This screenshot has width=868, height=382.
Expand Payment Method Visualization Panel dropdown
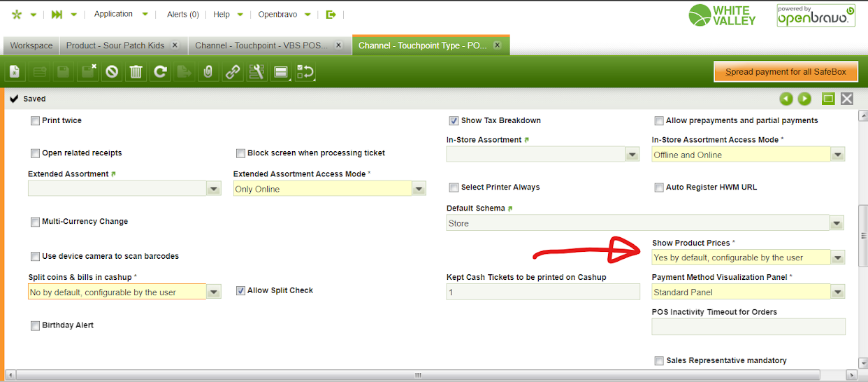[x=838, y=292]
